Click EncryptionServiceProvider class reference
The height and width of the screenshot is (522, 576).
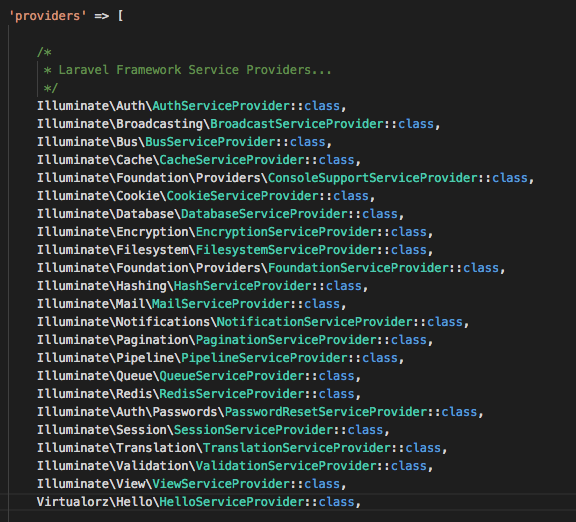coord(287,232)
